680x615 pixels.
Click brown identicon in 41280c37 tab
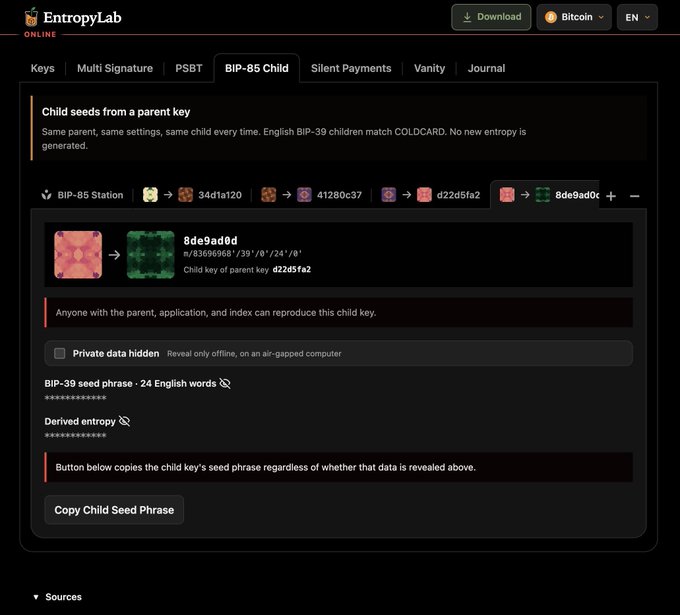click(268, 195)
